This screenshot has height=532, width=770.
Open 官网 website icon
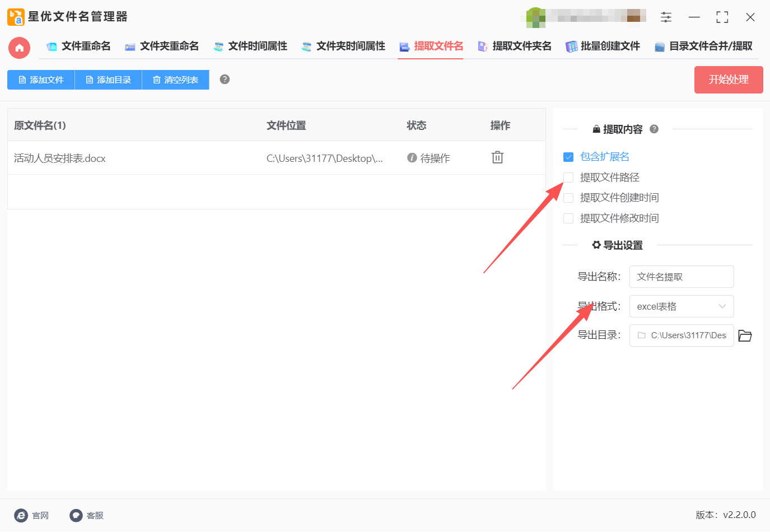(21, 515)
